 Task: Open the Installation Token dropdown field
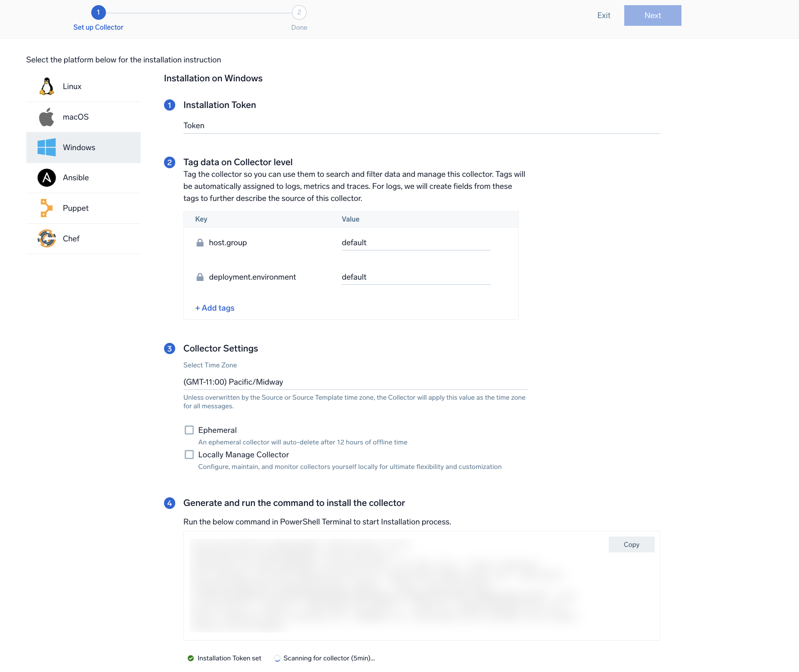pos(421,126)
